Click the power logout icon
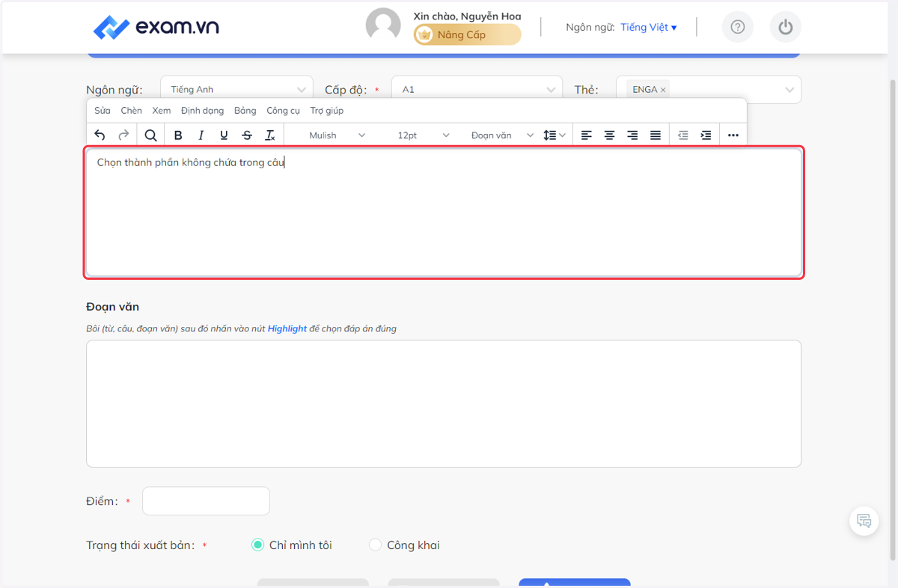The image size is (898, 588). 785,28
